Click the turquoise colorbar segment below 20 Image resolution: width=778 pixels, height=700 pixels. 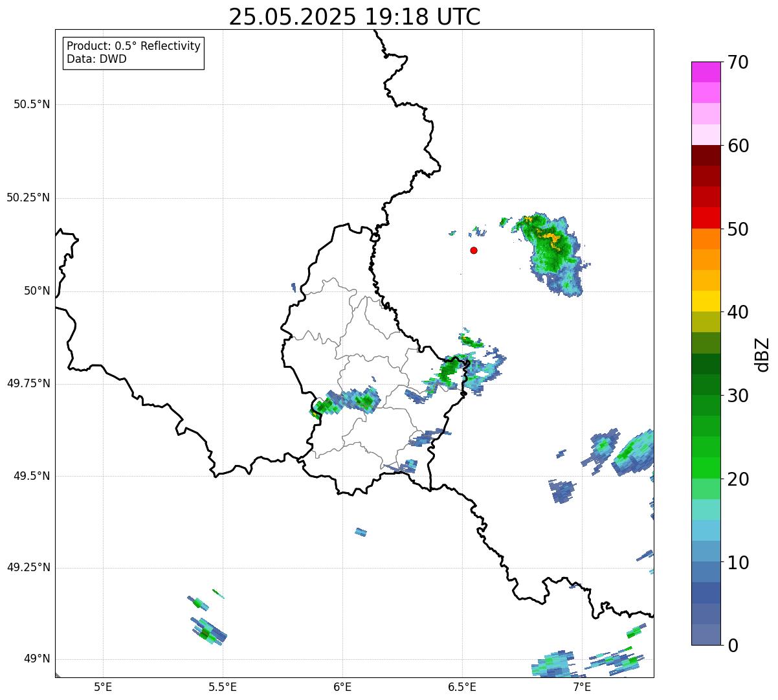click(x=706, y=509)
